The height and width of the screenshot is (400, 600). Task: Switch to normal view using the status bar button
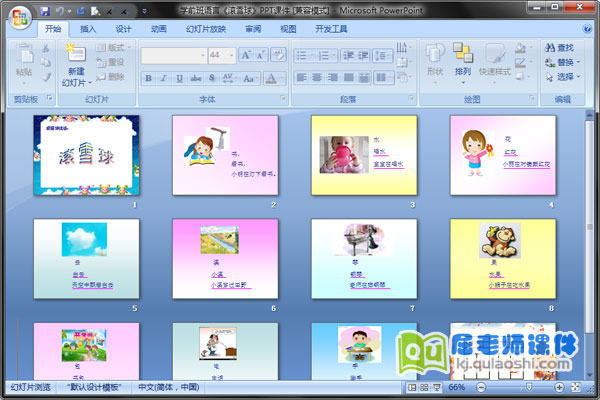coord(413,387)
